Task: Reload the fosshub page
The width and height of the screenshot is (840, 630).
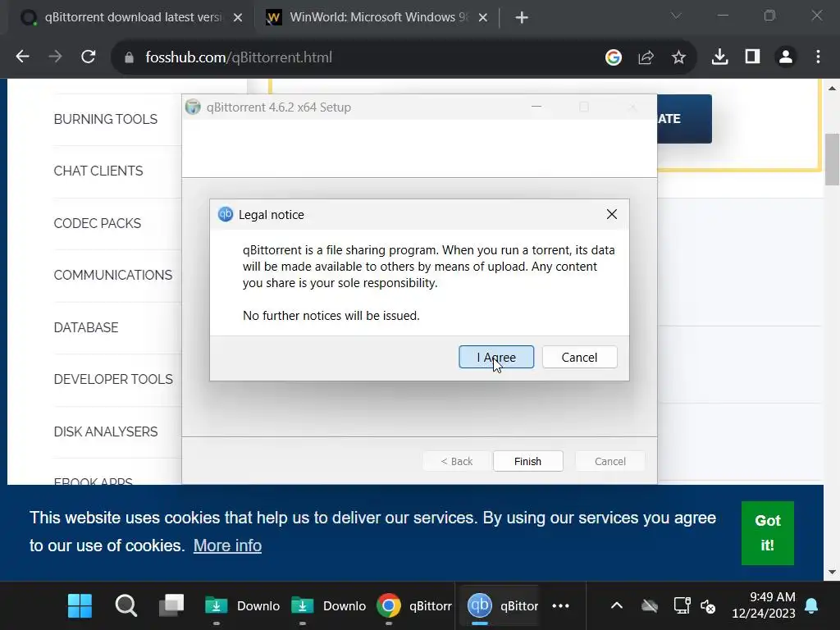Action: [x=89, y=57]
